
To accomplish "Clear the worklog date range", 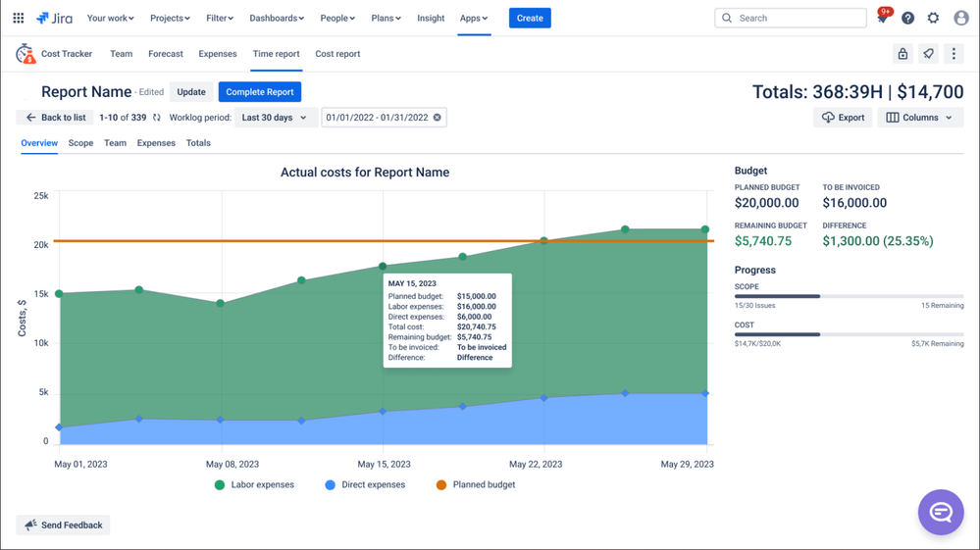I will pos(438,118).
